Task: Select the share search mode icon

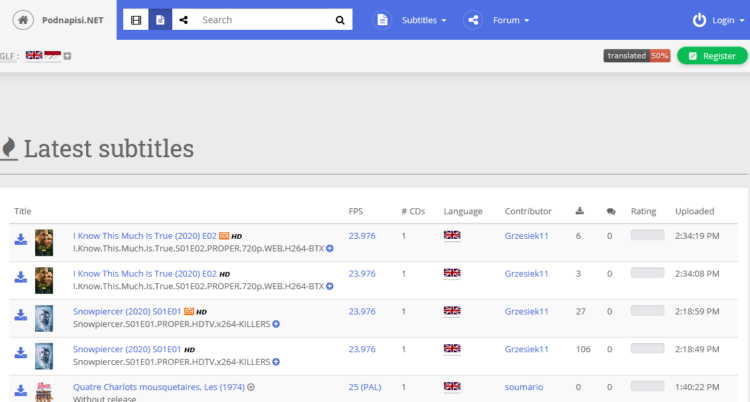Action: tap(184, 20)
